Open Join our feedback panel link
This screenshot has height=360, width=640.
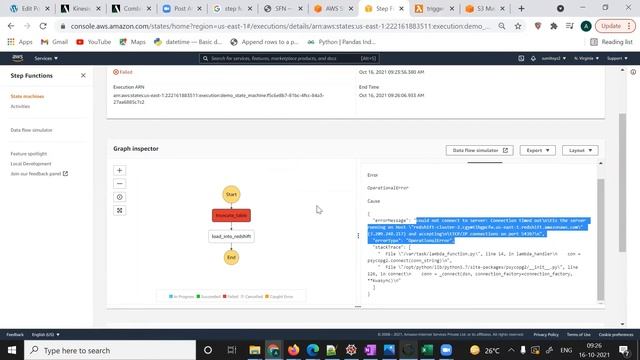pyautogui.click(x=39, y=173)
